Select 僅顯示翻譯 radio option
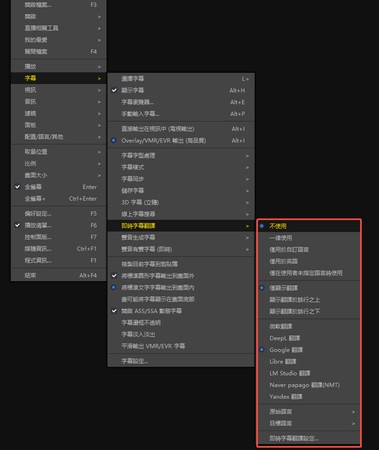Image resolution: width=379 pixels, height=450 pixels. (x=309, y=288)
